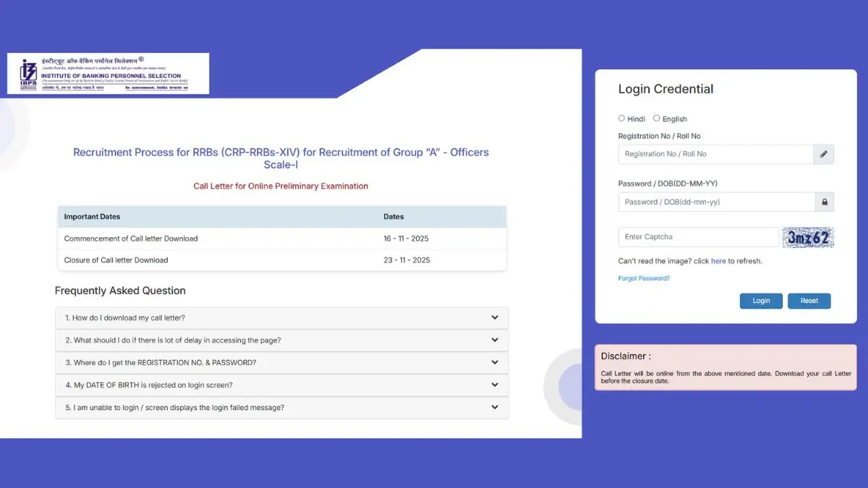The image size is (868, 488).
Task: Expand the login failed message FAQ
Action: pos(495,407)
